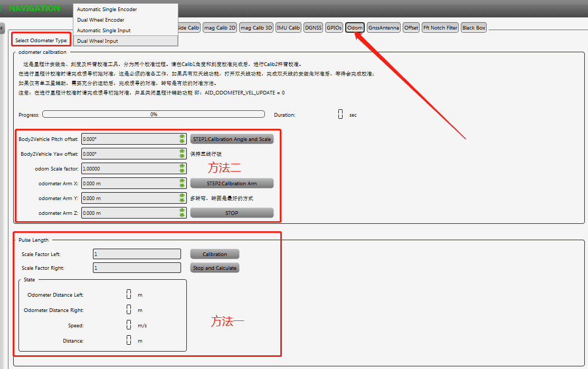This screenshot has width=588, height=369.
Task: Start STEP1 Calibration Angle and Scale
Action: [x=232, y=139]
